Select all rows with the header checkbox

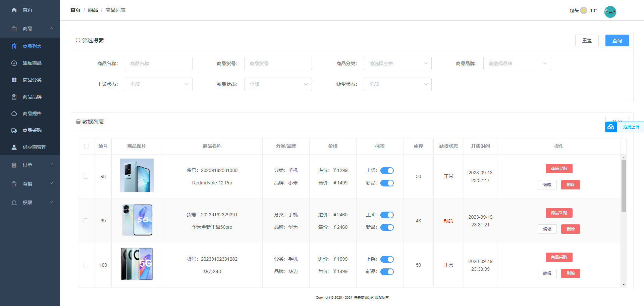click(87, 146)
